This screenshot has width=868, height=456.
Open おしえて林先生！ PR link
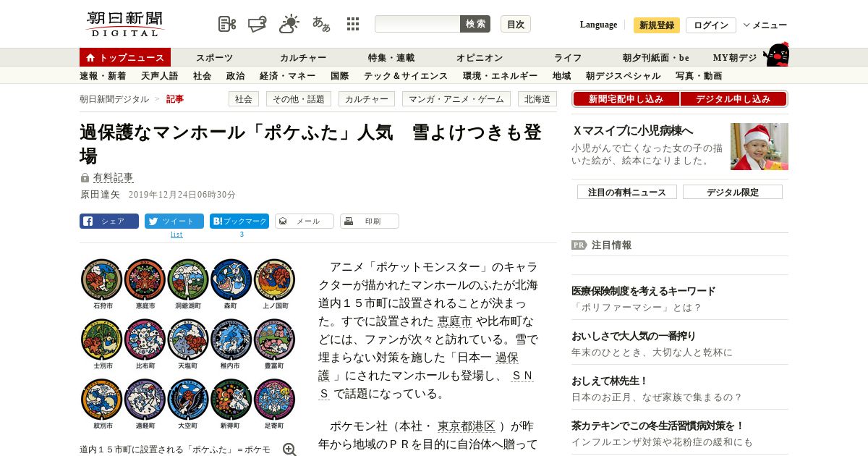610,381
